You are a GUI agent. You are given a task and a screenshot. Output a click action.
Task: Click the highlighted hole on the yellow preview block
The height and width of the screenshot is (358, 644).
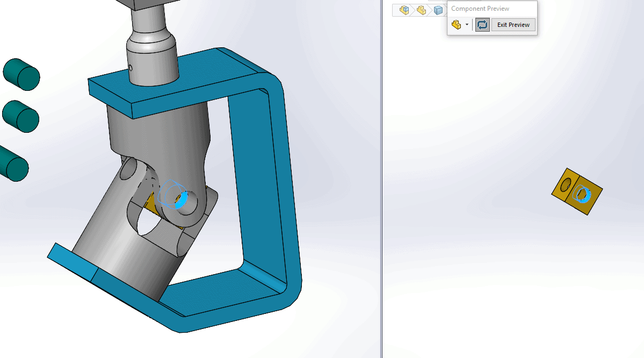point(582,194)
